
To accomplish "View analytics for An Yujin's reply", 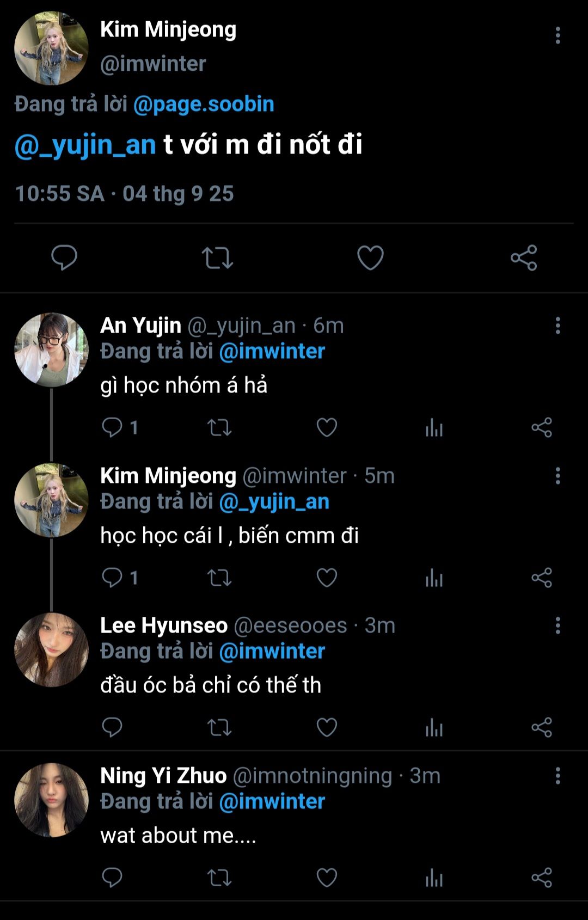I will pos(434,428).
